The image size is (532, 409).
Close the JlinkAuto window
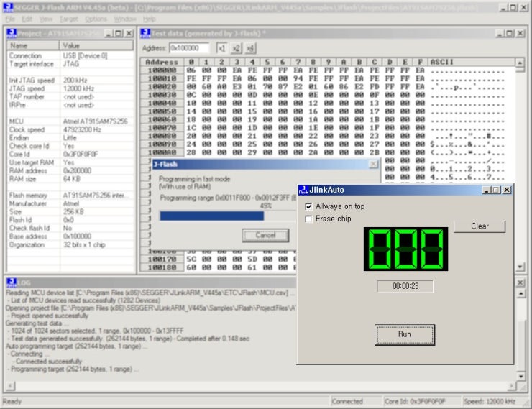(x=507, y=190)
